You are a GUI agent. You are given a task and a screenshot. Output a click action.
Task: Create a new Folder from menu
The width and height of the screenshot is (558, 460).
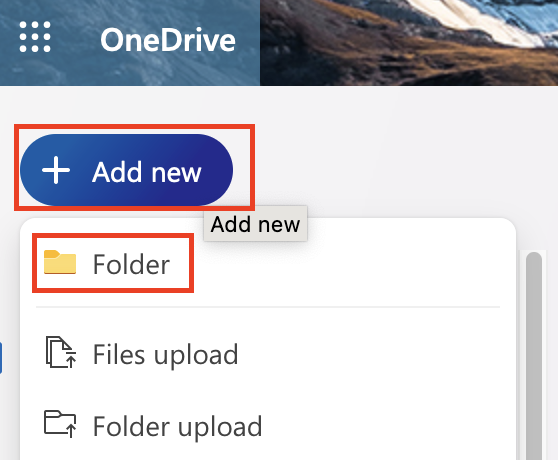tap(113, 264)
